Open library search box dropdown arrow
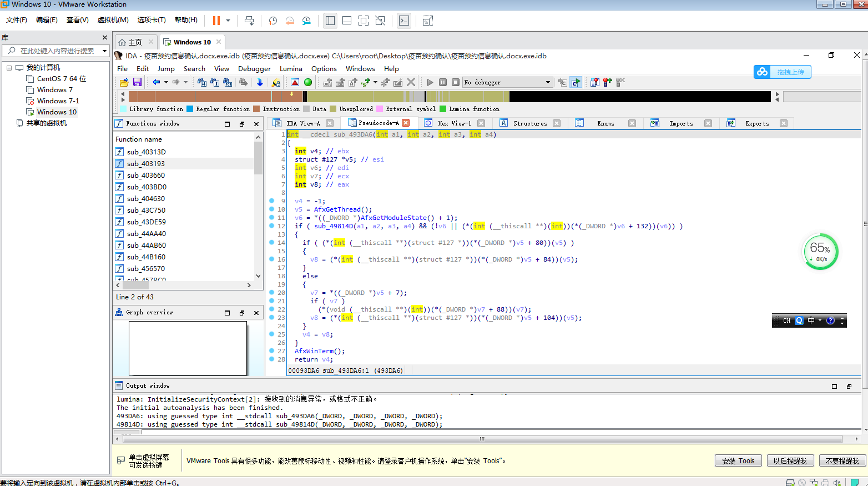 pos(104,51)
